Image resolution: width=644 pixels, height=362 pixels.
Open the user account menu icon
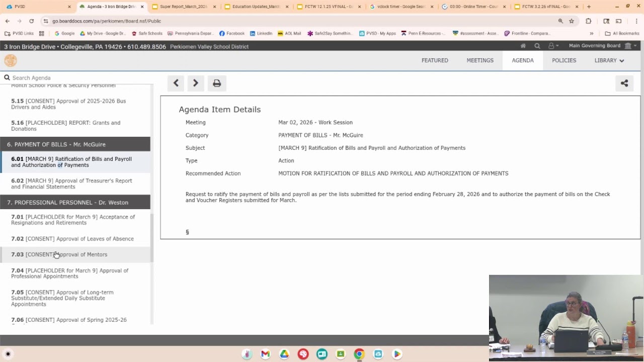(x=553, y=46)
